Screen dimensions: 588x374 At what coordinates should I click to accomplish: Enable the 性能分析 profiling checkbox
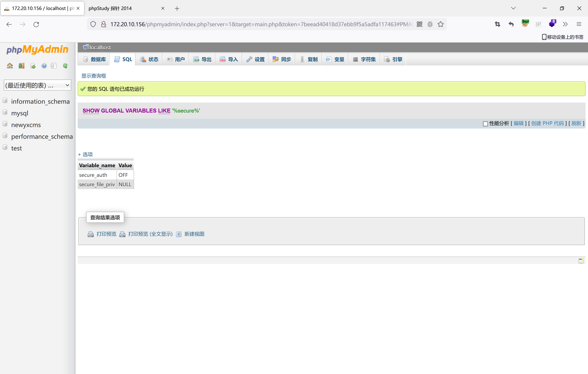tap(485, 124)
